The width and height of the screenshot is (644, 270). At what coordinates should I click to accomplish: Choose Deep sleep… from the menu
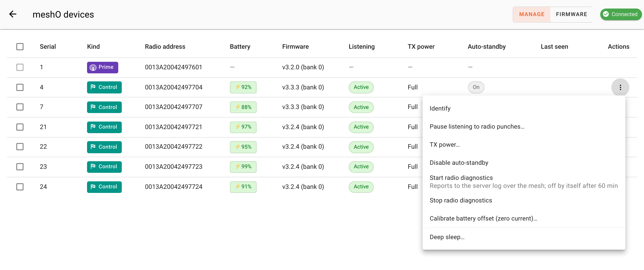tap(524, 237)
